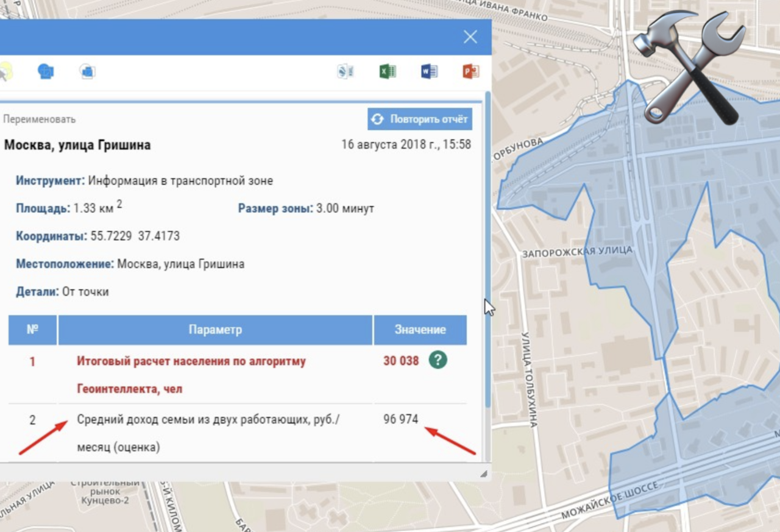This screenshot has height=532, width=780.
Task: Select the value 96 974 in the table
Action: (x=403, y=419)
